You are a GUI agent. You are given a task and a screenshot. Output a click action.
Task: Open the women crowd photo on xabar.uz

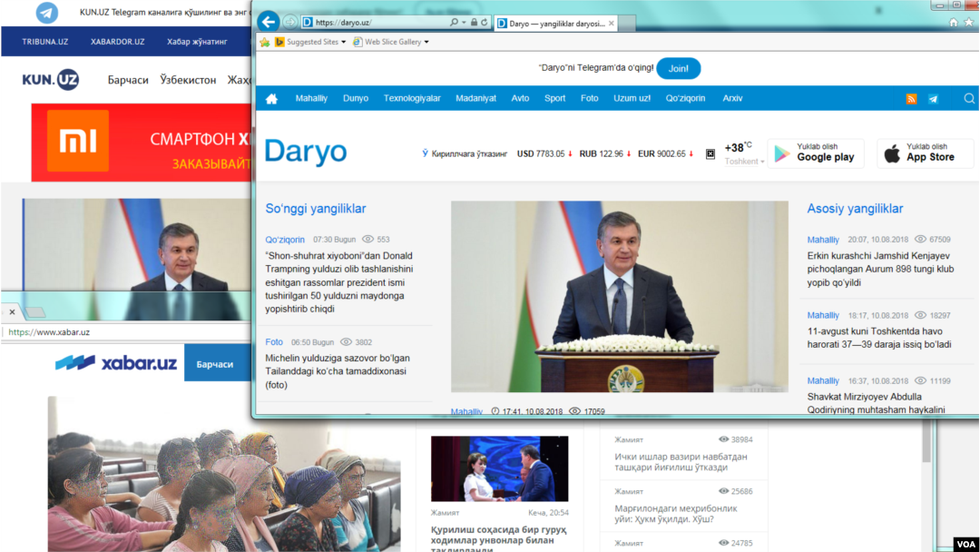pyautogui.click(x=224, y=474)
